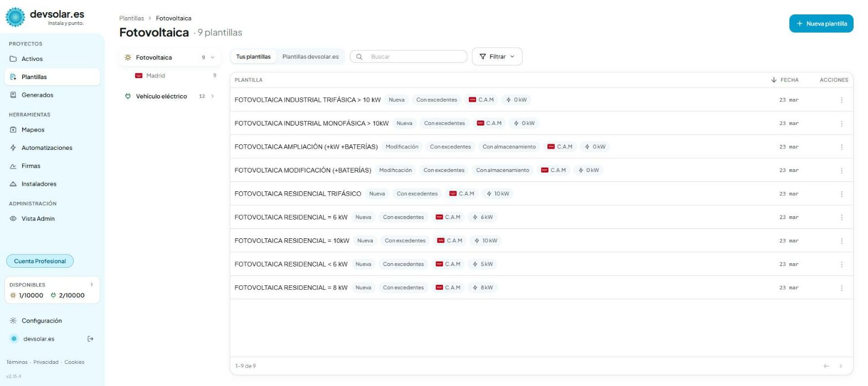Switch to Plantillas devsolar.es tab

click(x=311, y=56)
